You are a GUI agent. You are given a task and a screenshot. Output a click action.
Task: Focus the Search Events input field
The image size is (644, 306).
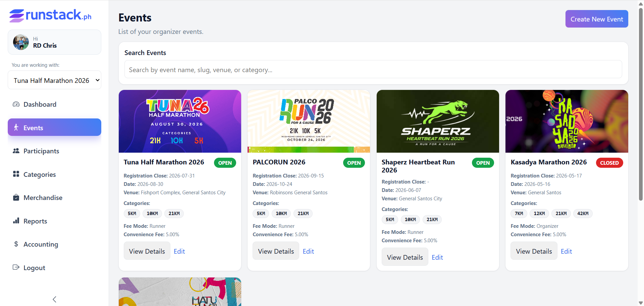(x=373, y=69)
